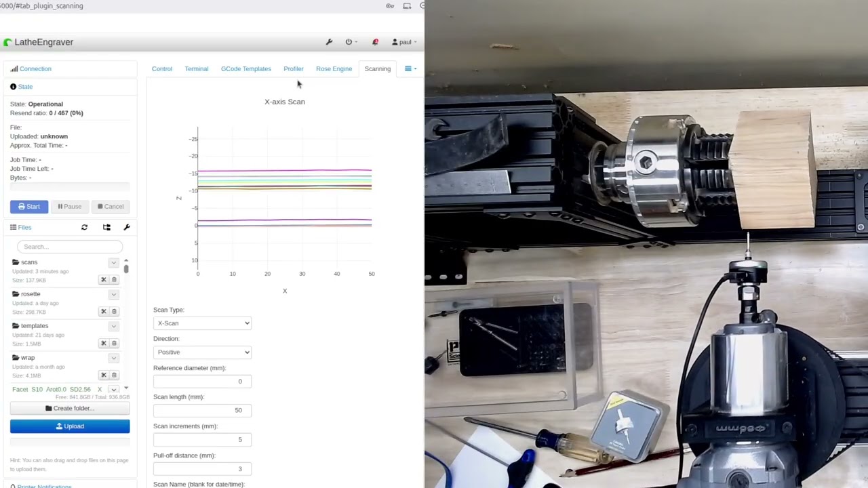Collapse the State panel
The height and width of the screenshot is (488, 868).
pyautogui.click(x=25, y=87)
